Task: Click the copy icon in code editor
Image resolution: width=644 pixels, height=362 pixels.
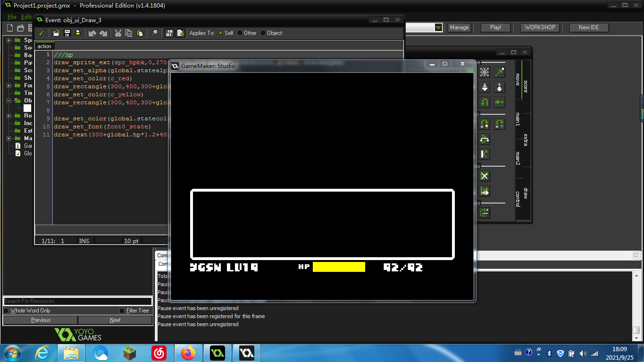Action: (129, 33)
